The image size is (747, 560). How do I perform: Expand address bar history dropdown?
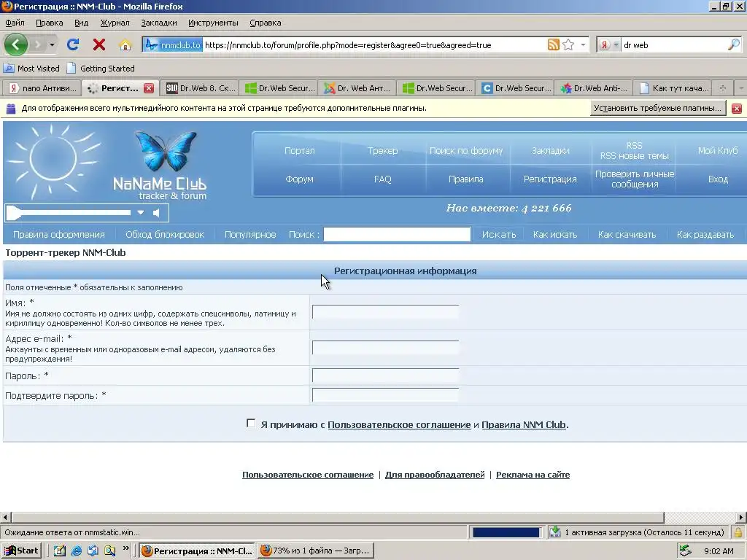(x=583, y=44)
